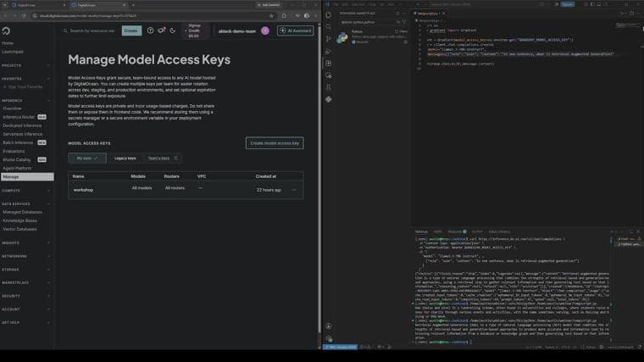Image resolution: width=644 pixels, height=362 pixels.
Task: Open the VS Code Extensions icon
Action: tap(329, 64)
